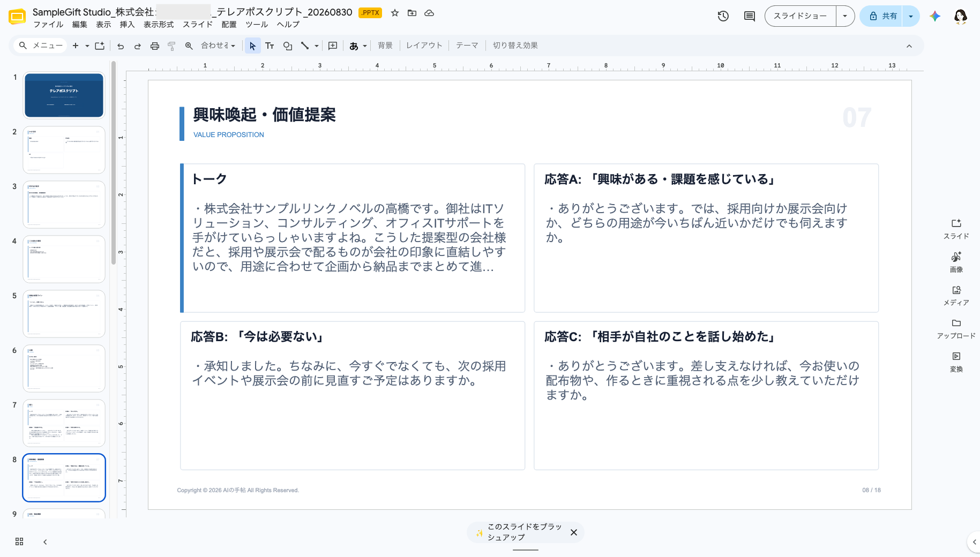Select slide 1 thumbnail
This screenshot has width=980, height=557.
point(64,95)
